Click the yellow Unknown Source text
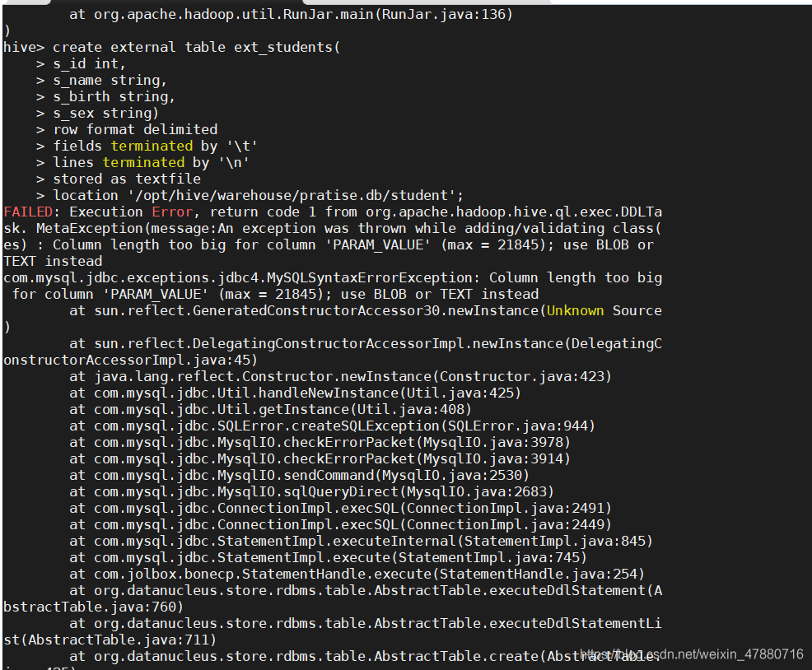 pyautogui.click(x=604, y=310)
